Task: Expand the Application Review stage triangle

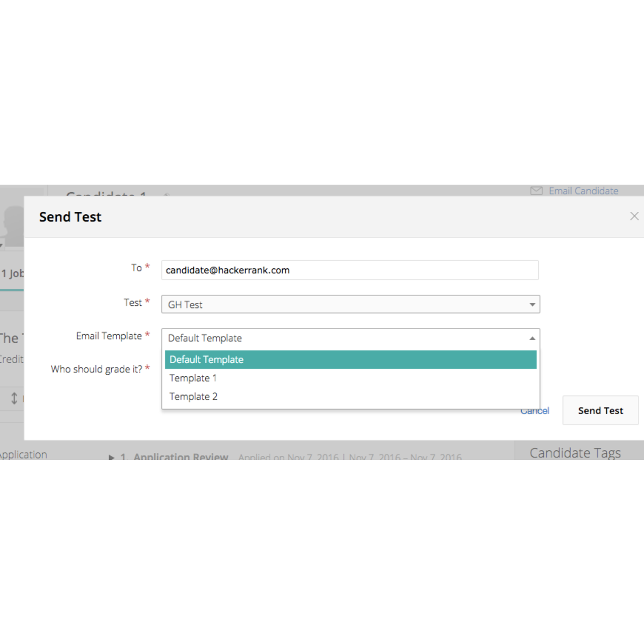Action: coord(112,457)
